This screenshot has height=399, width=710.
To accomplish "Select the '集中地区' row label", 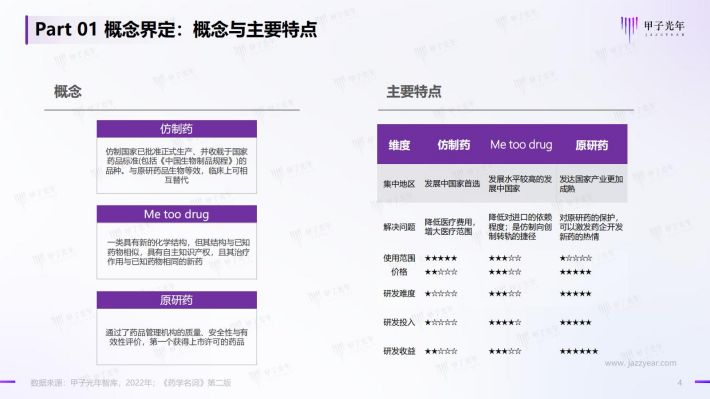I will [x=399, y=184].
